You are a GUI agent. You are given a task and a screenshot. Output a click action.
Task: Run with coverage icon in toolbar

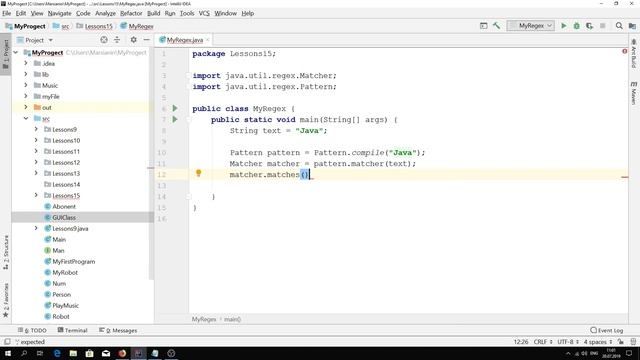pos(589,26)
